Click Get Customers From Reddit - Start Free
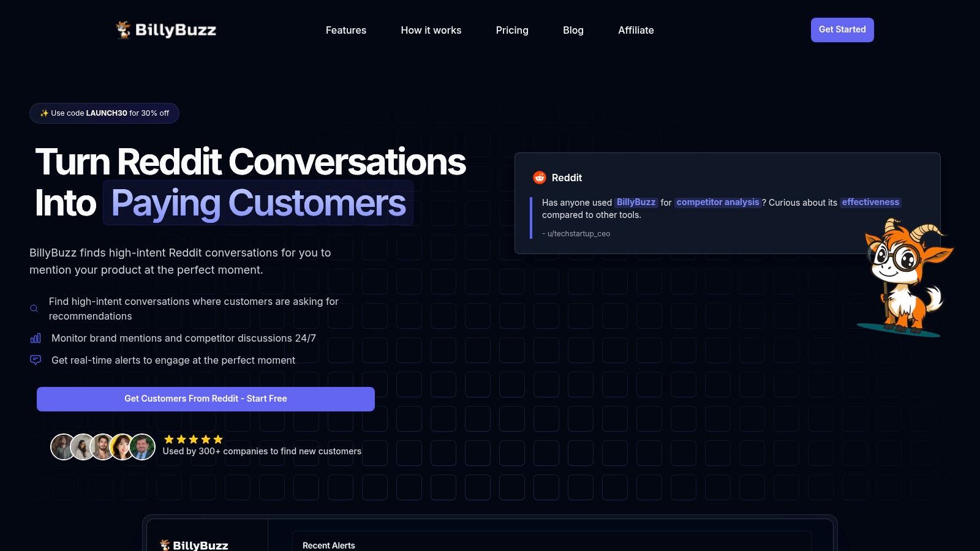Viewport: 980px width, 551px height. [x=206, y=399]
